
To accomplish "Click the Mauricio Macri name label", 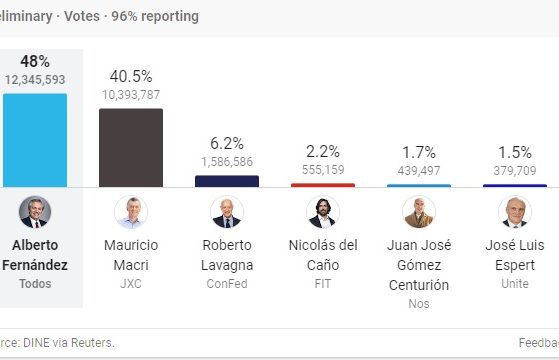I will (131, 255).
